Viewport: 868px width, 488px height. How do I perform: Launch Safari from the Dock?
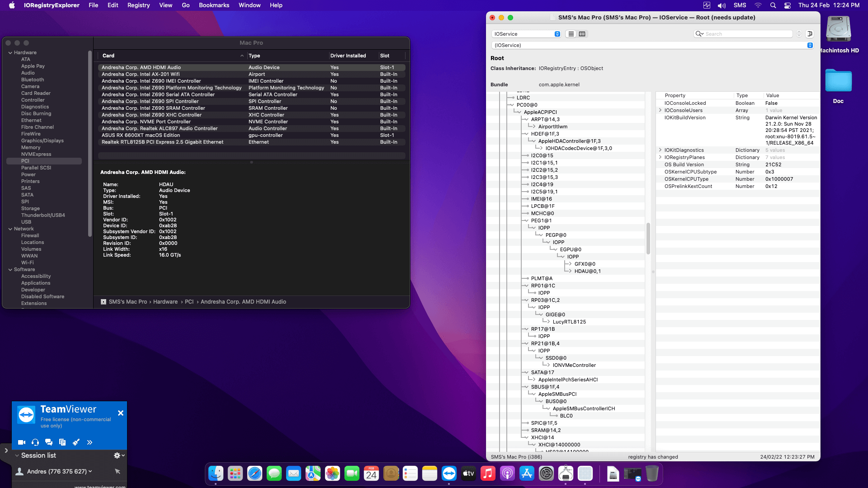[255, 474]
